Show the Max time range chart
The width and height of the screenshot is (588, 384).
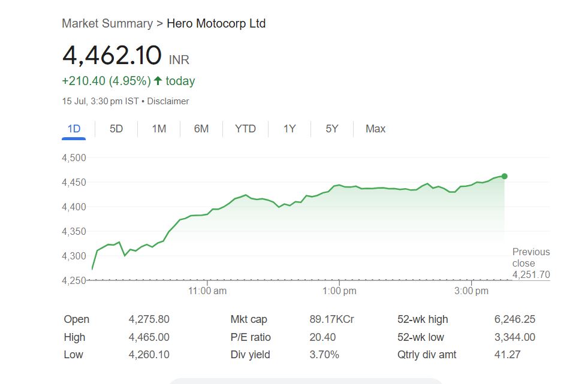(375, 129)
